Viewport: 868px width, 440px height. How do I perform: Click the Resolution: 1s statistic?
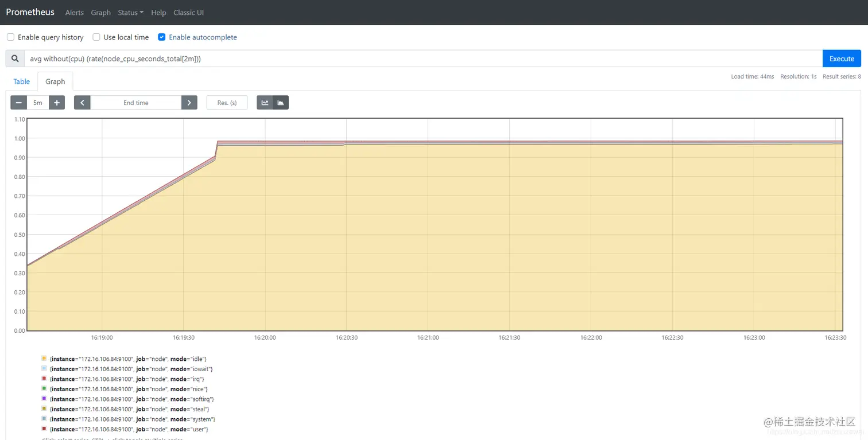[x=799, y=76]
